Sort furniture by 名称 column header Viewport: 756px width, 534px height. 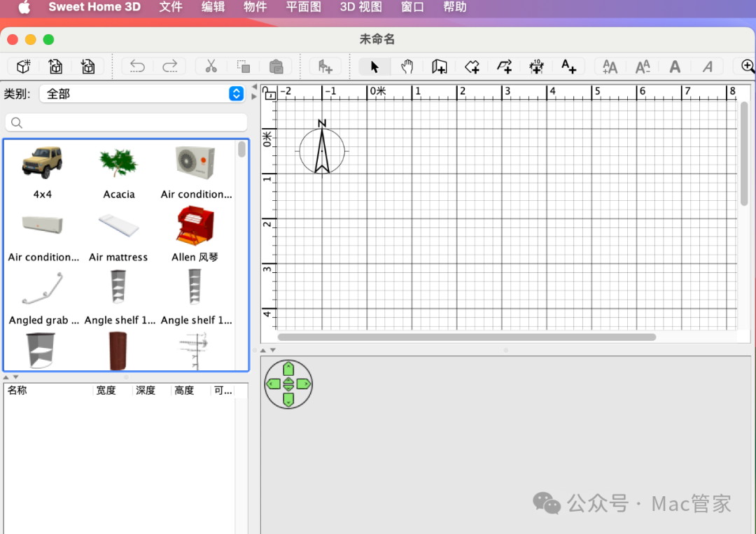(x=17, y=391)
